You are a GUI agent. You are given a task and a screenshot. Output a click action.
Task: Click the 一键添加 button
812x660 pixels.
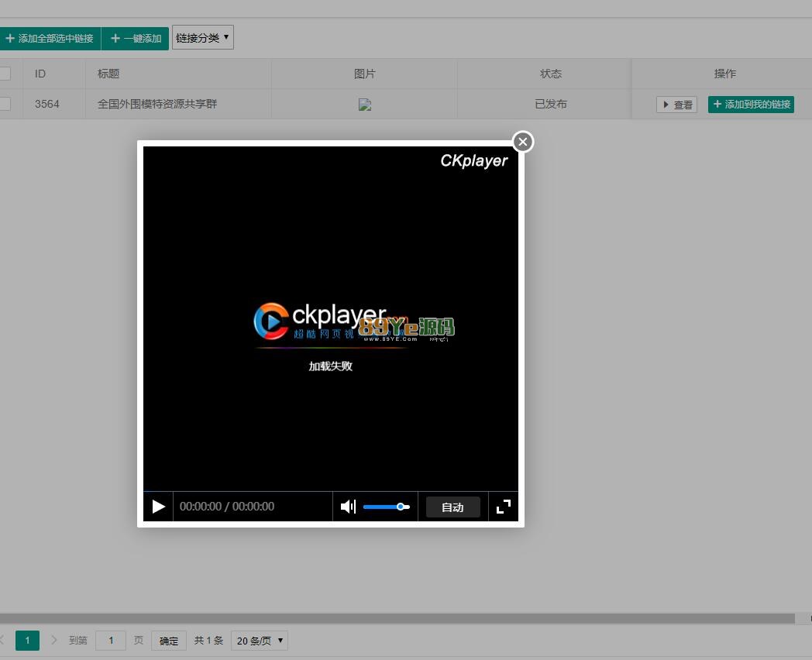[135, 38]
